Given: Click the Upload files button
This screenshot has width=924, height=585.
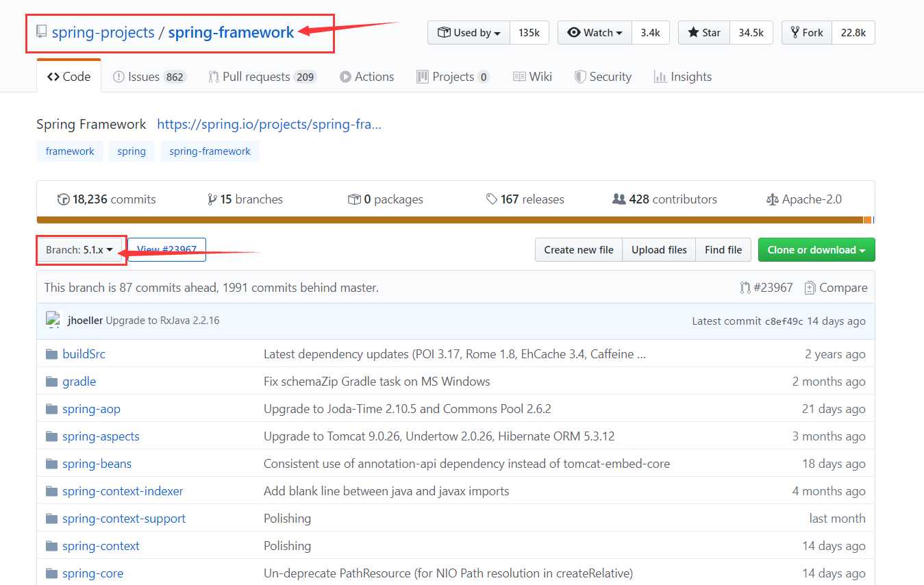Looking at the screenshot, I should point(659,250).
